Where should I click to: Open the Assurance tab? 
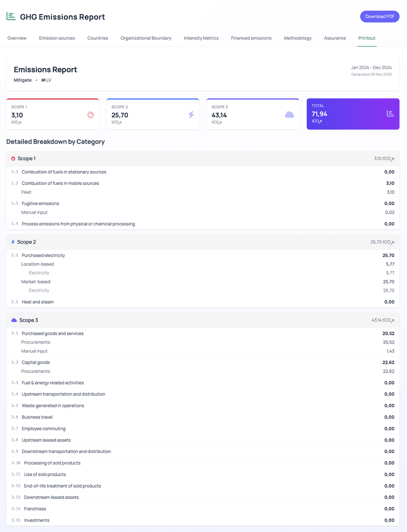(335, 38)
